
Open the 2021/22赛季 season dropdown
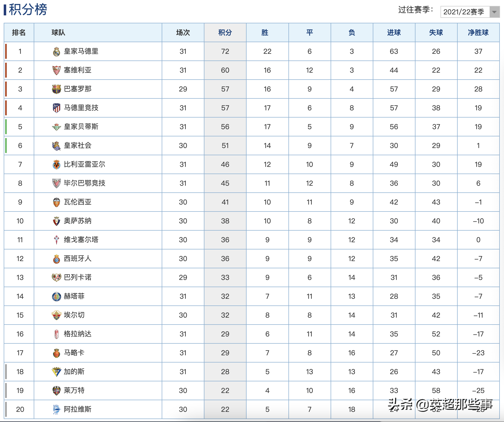point(470,12)
